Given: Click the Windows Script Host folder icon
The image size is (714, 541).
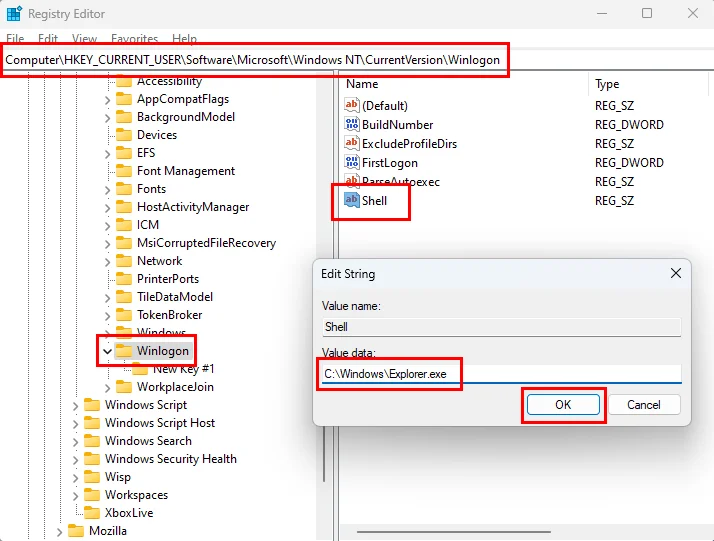Looking at the screenshot, I should coord(92,423).
